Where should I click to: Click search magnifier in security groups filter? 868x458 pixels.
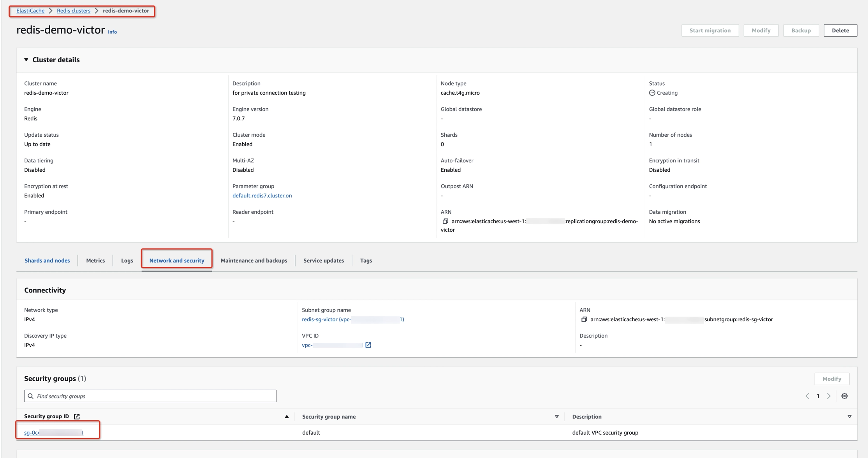pos(30,396)
